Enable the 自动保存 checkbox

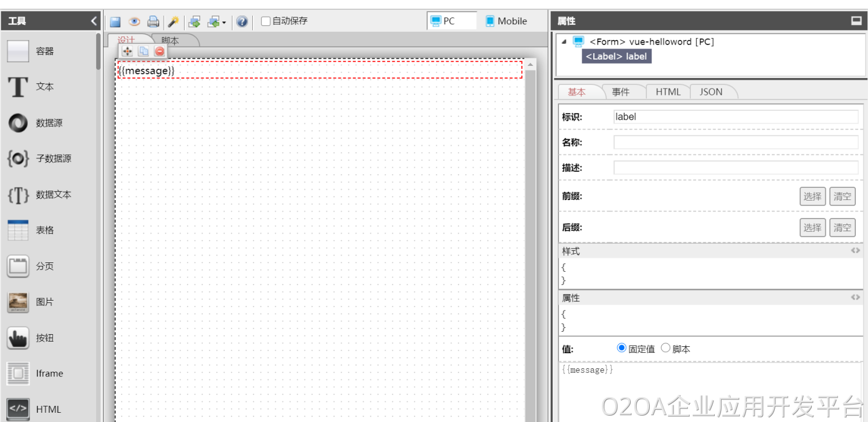click(266, 21)
